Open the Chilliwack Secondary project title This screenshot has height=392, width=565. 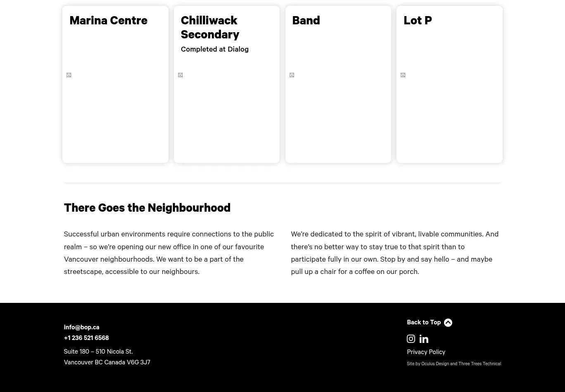[x=210, y=27]
